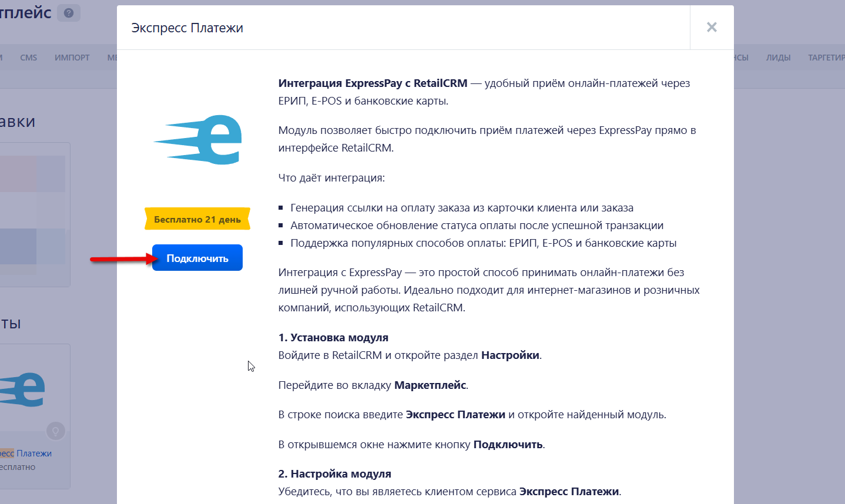Open the help icon beside the Маркетплейс heading

68,13
